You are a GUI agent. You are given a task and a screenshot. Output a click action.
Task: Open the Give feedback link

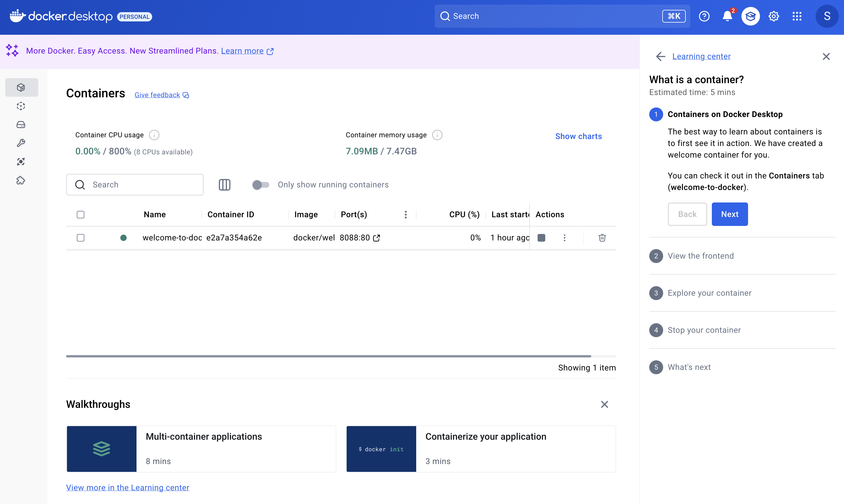(x=157, y=95)
